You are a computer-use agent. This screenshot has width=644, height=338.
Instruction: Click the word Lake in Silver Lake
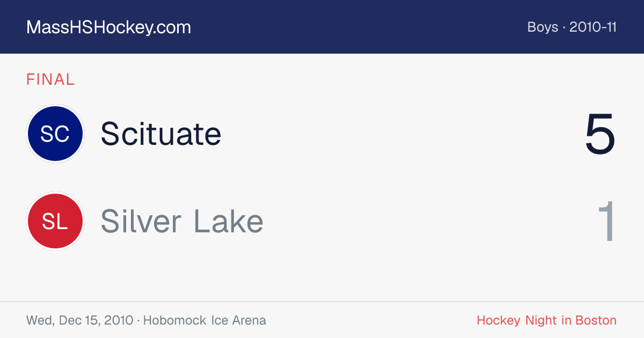pyautogui.click(x=229, y=221)
